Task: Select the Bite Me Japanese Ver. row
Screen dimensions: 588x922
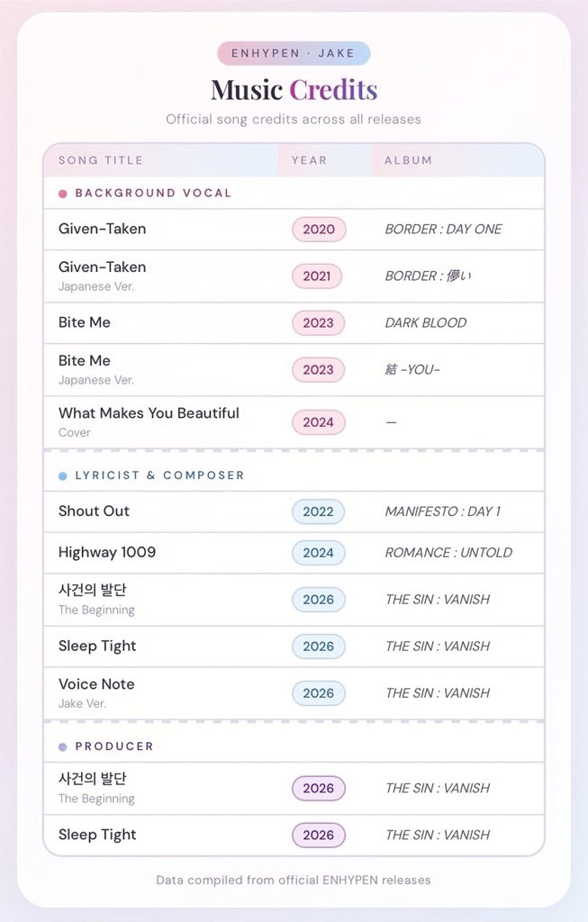Action: [294, 370]
